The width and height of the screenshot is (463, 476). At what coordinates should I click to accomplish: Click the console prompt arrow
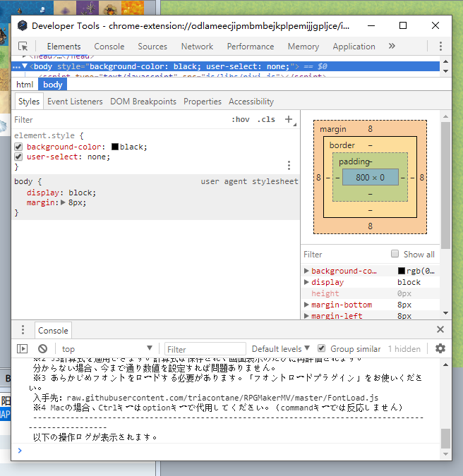[20, 451]
